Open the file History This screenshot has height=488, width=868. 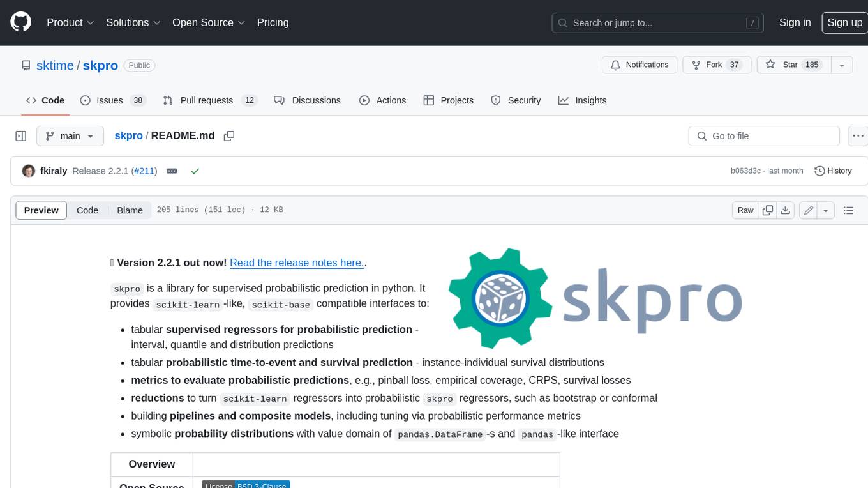[833, 171]
